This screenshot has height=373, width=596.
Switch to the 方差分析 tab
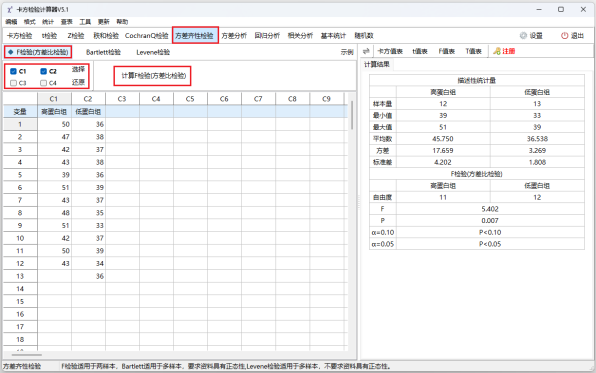coord(234,36)
